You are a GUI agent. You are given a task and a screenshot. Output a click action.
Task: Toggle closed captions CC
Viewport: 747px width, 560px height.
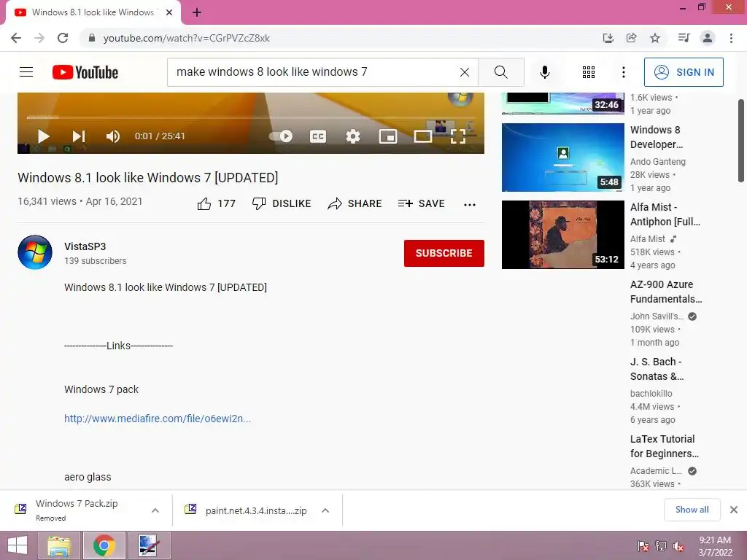tap(318, 136)
